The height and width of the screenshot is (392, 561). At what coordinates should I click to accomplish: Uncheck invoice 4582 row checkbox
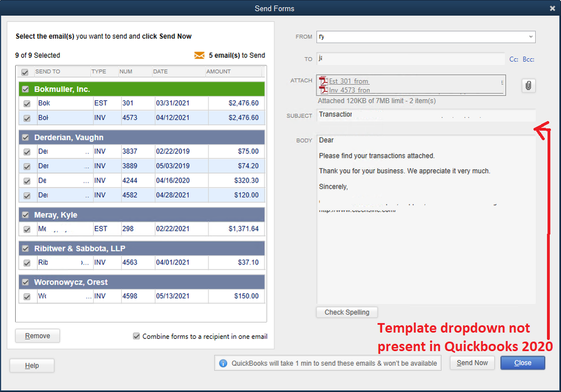pos(27,195)
